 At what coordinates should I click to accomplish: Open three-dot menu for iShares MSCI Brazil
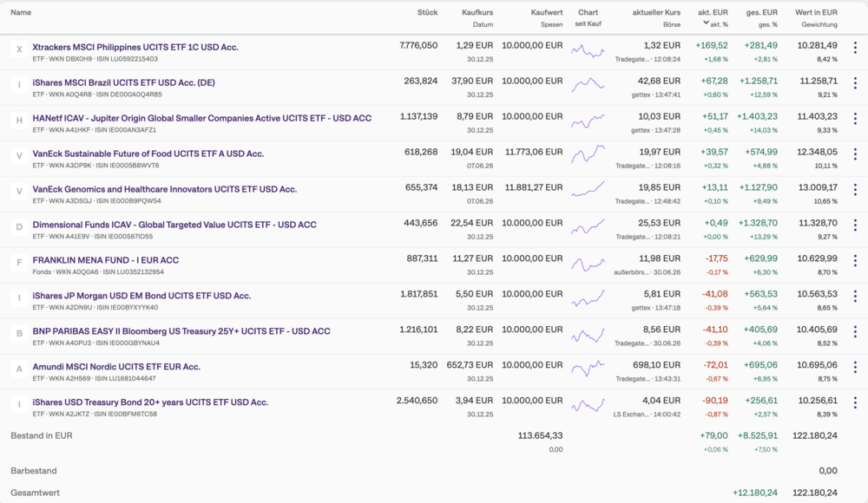[855, 83]
